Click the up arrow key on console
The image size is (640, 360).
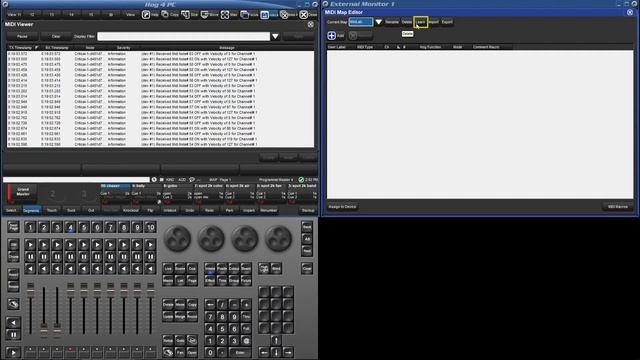click(276, 340)
